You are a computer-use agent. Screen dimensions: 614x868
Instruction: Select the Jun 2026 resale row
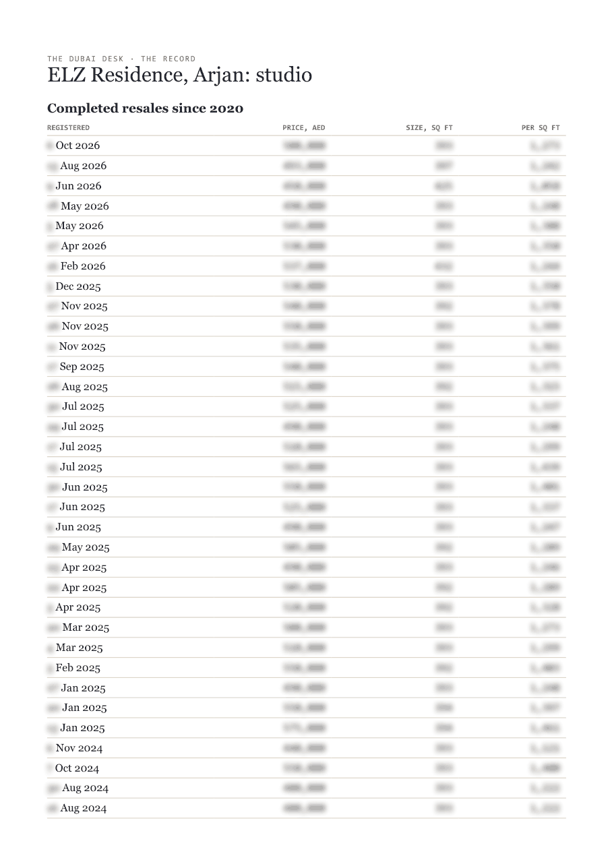(x=307, y=186)
